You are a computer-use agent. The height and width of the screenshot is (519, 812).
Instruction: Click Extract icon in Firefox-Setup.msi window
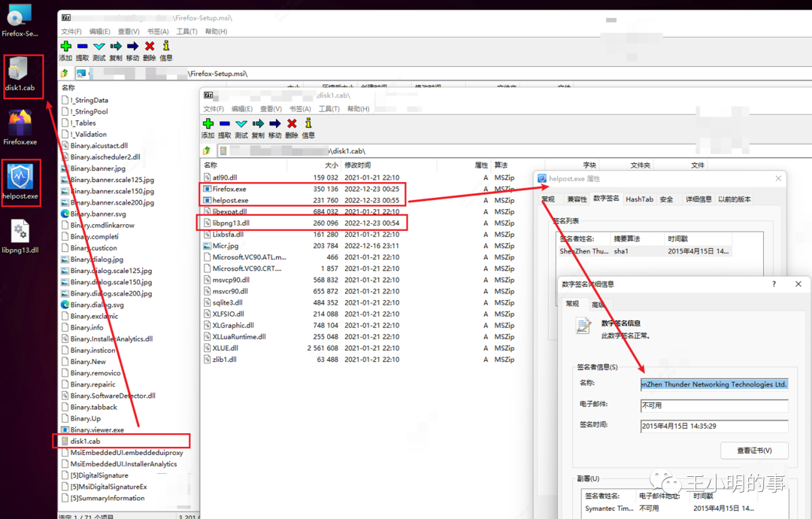coord(83,46)
